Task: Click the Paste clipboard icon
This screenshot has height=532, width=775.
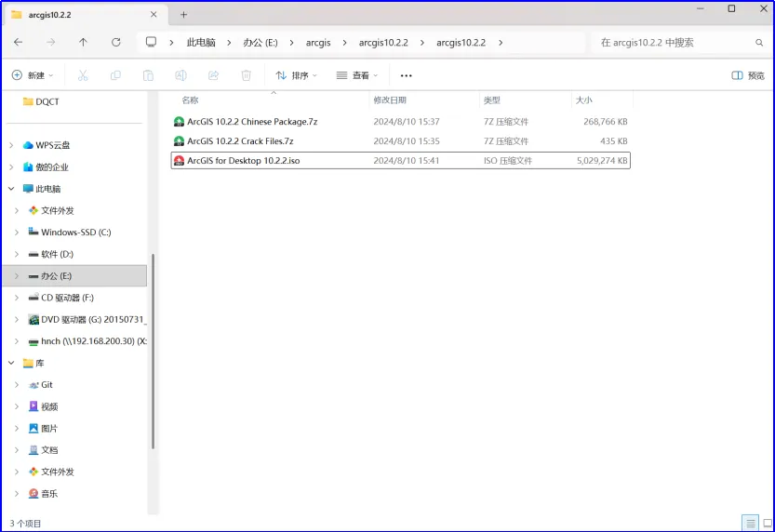Action: click(148, 75)
